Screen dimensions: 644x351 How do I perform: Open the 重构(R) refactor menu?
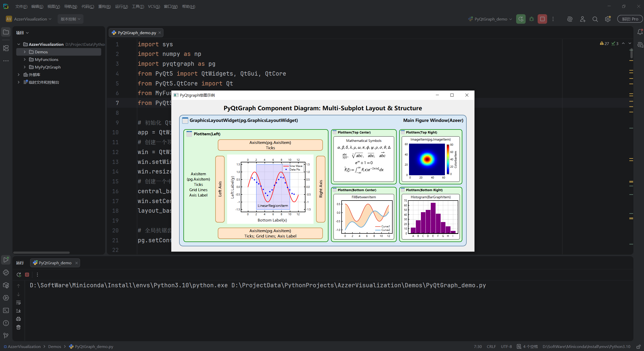[104, 6]
